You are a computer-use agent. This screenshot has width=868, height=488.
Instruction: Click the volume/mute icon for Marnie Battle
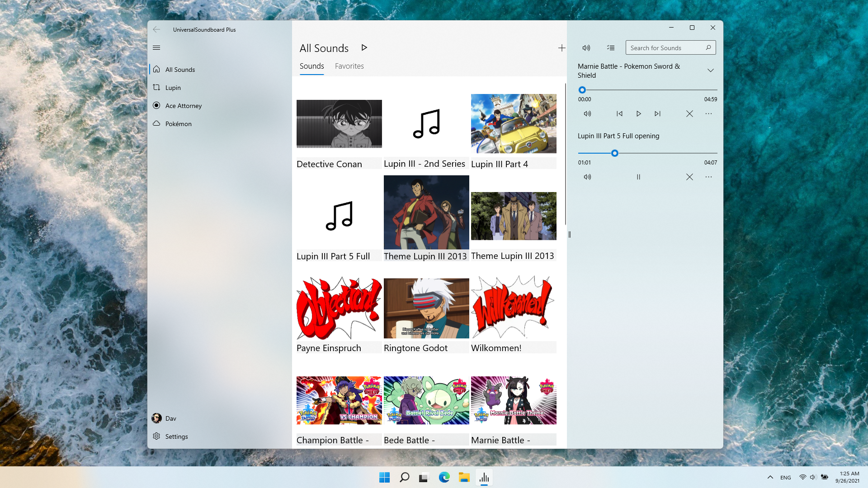point(587,113)
